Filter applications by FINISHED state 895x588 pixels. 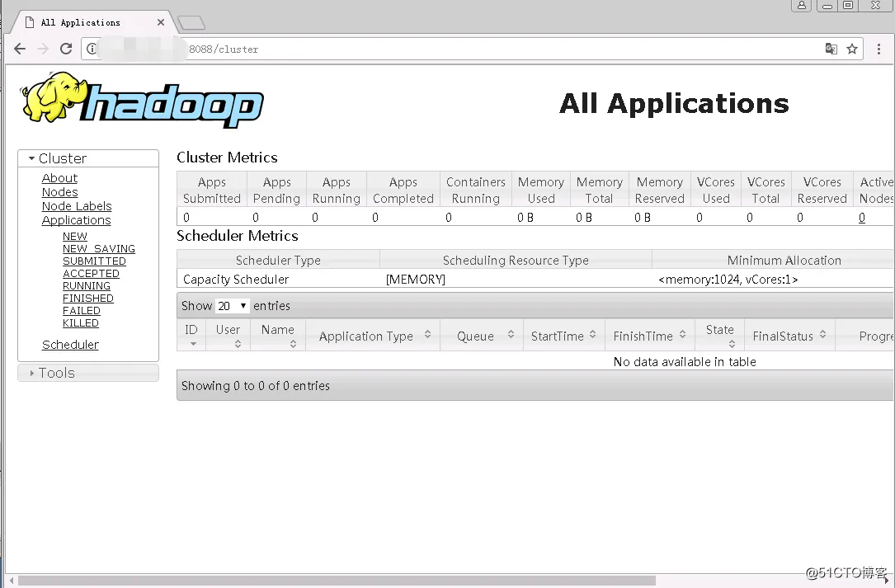tap(88, 298)
